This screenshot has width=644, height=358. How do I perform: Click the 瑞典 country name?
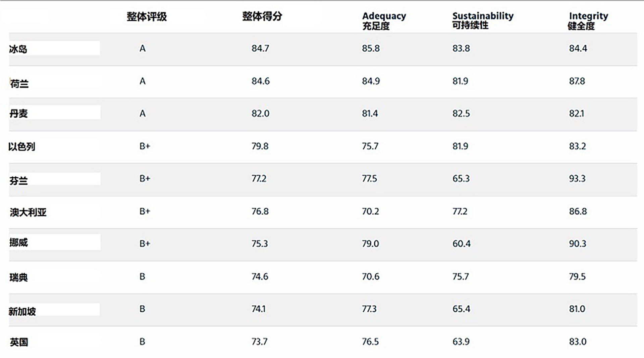18,277
